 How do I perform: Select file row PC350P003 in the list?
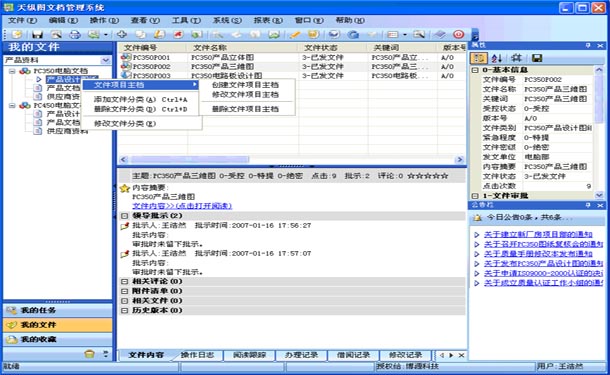coord(292,76)
